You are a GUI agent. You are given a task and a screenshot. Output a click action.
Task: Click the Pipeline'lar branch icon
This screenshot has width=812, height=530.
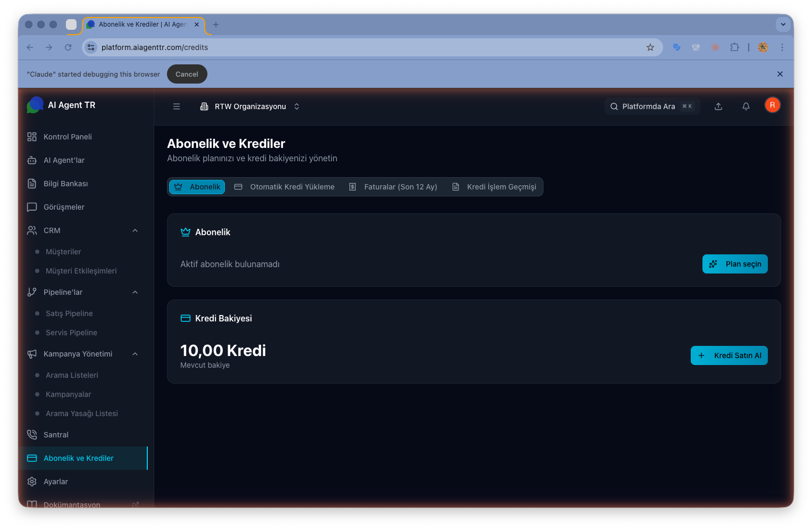click(x=32, y=292)
